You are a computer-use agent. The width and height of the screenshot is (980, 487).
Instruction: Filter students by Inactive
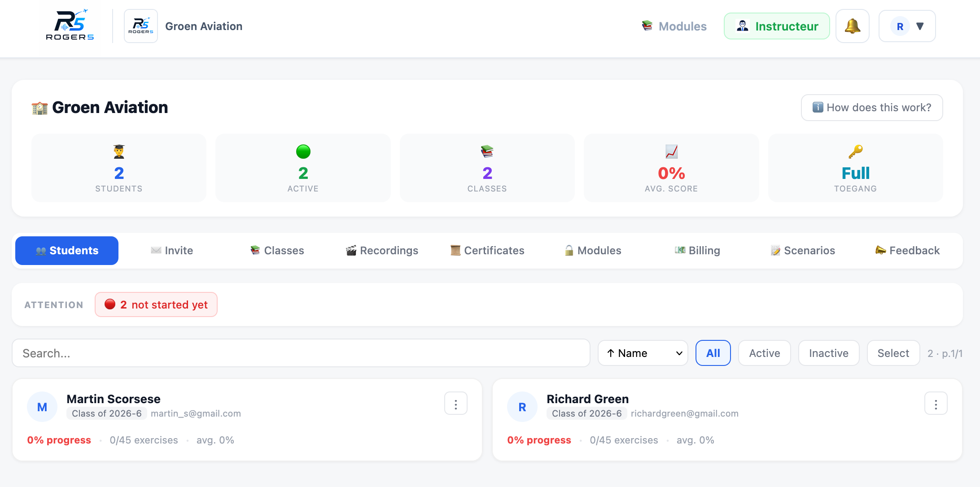click(829, 353)
